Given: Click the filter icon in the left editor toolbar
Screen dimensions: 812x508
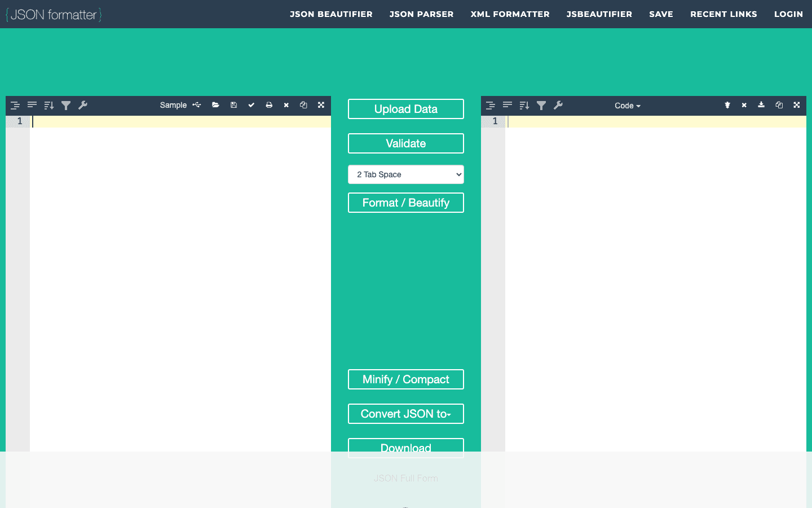Looking at the screenshot, I should click(x=66, y=106).
